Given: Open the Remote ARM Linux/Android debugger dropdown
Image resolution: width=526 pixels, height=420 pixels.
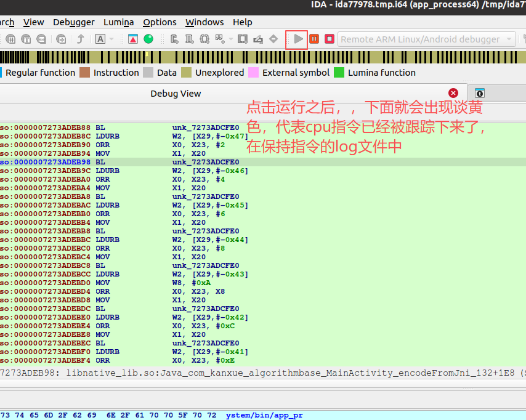Looking at the screenshot, I should pyautogui.click(x=426, y=39).
